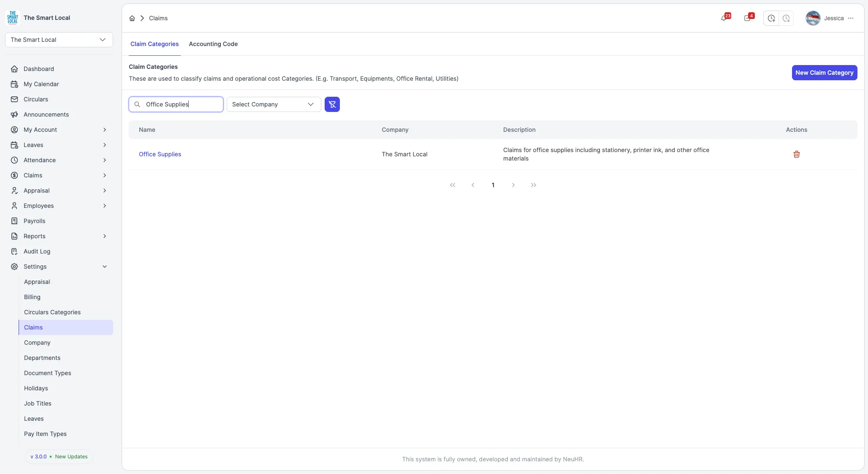Click The Smart Local logo
This screenshot has height=474, width=868.
pos(13,18)
